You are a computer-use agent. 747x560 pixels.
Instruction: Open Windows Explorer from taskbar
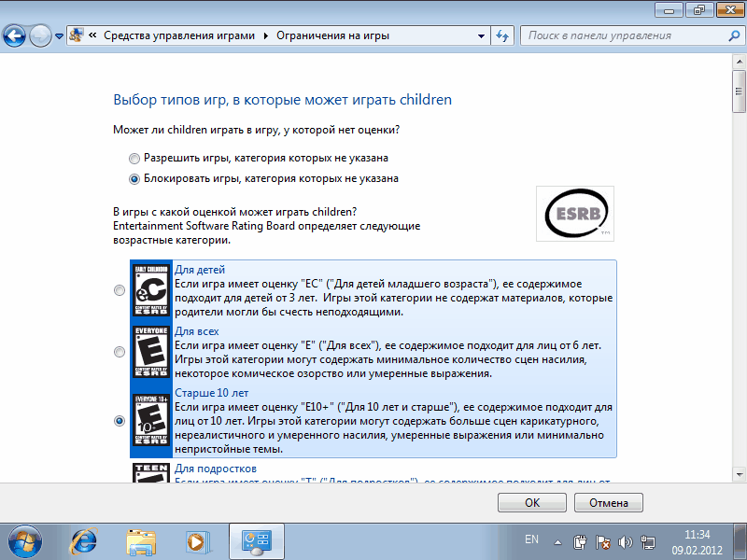coord(141,541)
